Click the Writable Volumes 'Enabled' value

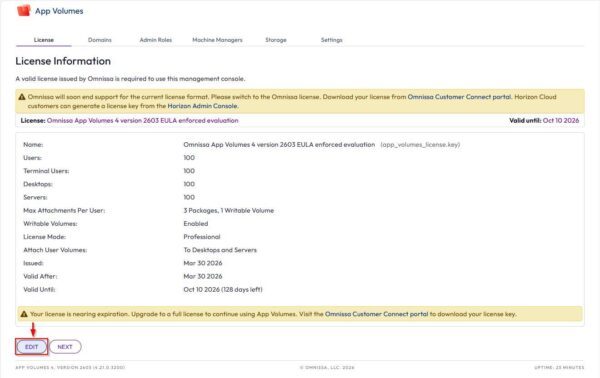[196, 223]
